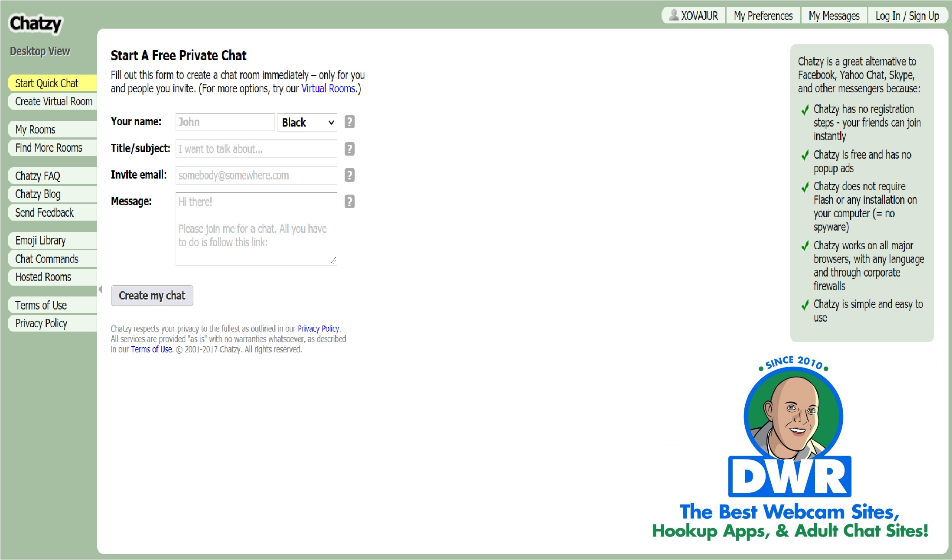952x560 pixels.
Task: Open My Messages from the top bar
Action: [x=834, y=16]
